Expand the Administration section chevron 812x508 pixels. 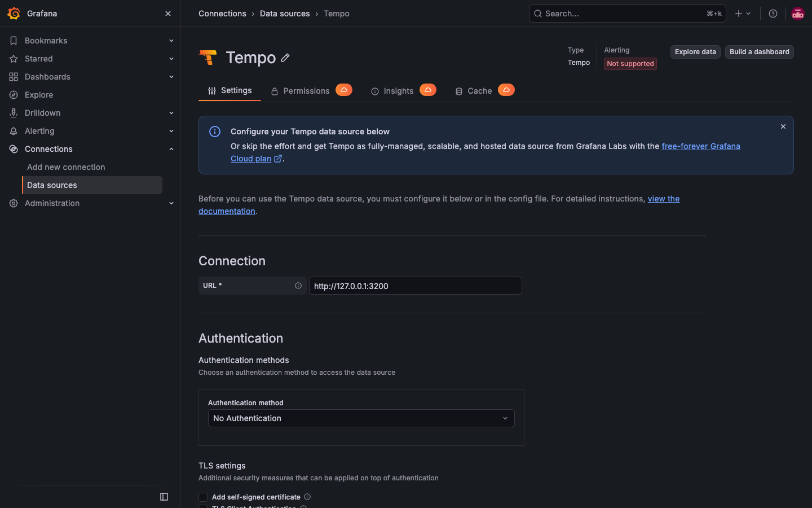coord(171,203)
